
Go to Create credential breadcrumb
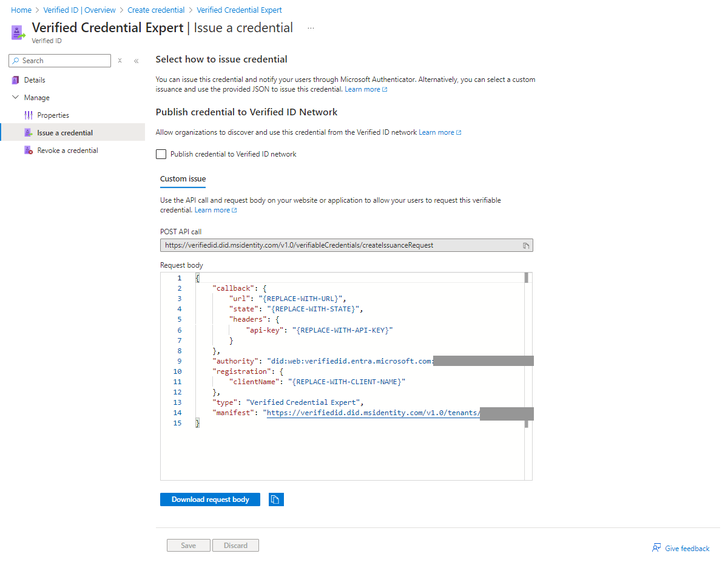pos(156,10)
